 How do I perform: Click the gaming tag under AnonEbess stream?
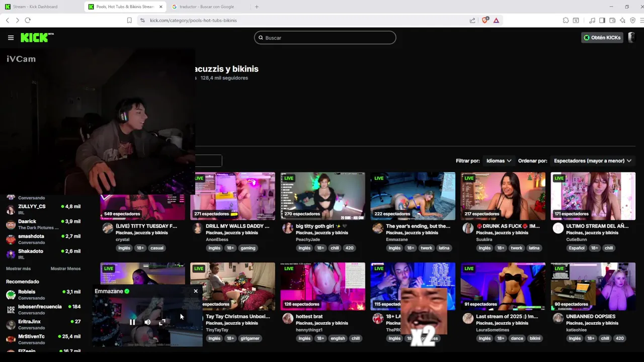pos(248,248)
